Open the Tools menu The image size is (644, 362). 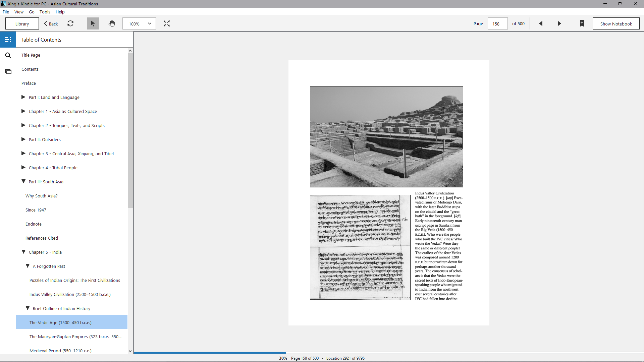click(x=45, y=12)
